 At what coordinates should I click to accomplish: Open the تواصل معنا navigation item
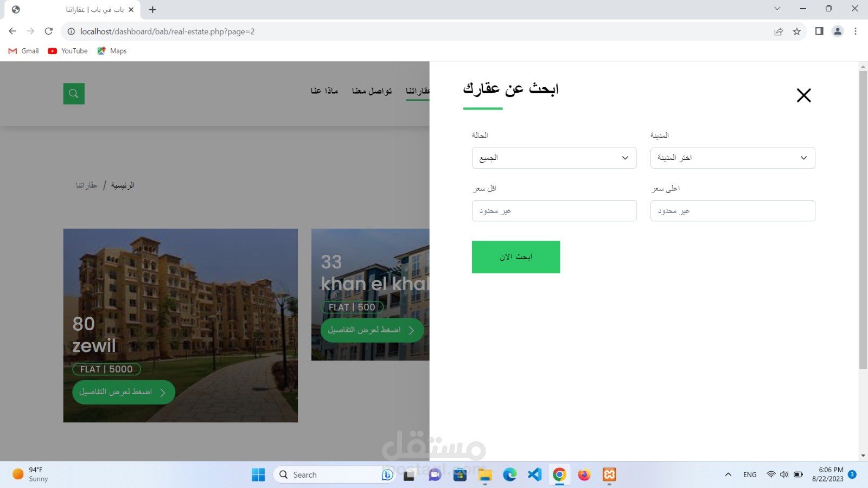pos(372,91)
